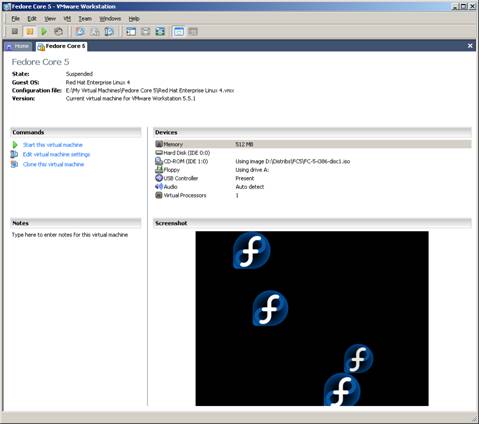Toggle the sidebar with the toolbar icon
Viewport: 479px width, 424px height.
[131, 31]
